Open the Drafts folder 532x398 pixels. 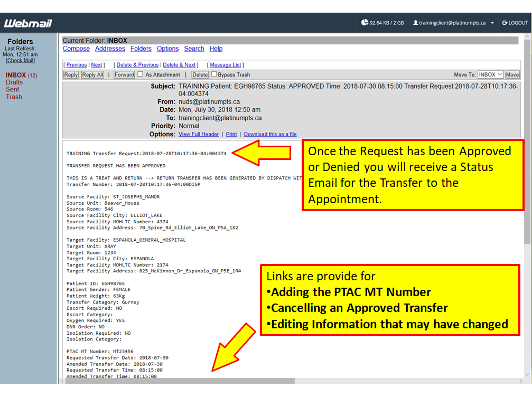pyautogui.click(x=14, y=82)
